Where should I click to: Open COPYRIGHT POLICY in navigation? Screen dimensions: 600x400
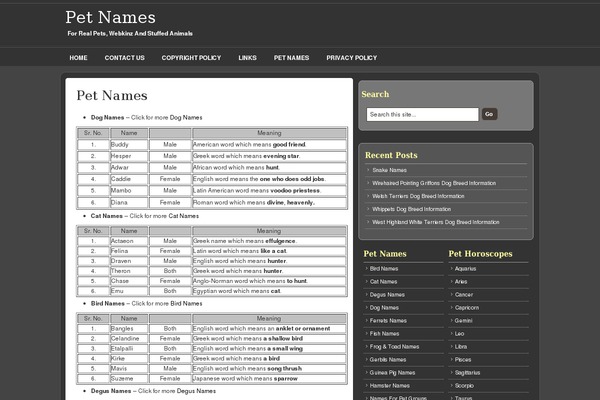[x=191, y=58]
